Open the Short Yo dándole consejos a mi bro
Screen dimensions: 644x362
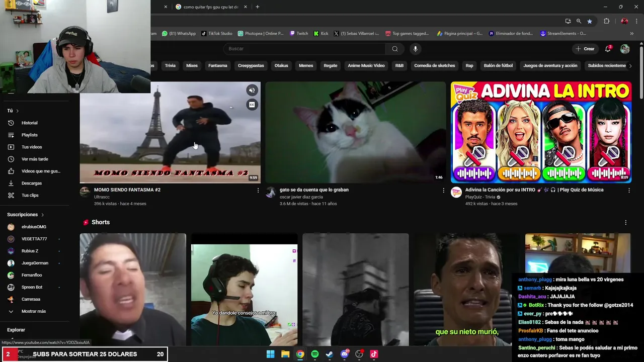(x=244, y=290)
